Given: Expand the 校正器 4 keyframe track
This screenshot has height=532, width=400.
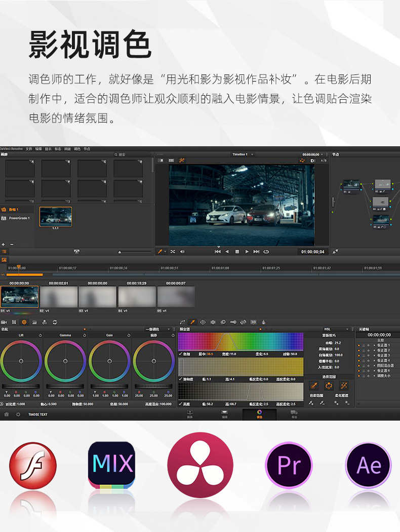Looking at the screenshot, I should tap(375, 361).
